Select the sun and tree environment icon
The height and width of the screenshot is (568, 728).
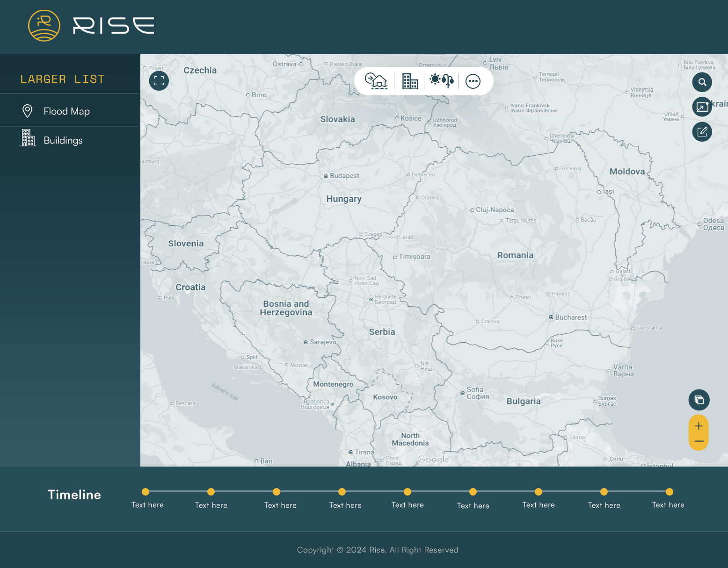tap(442, 80)
